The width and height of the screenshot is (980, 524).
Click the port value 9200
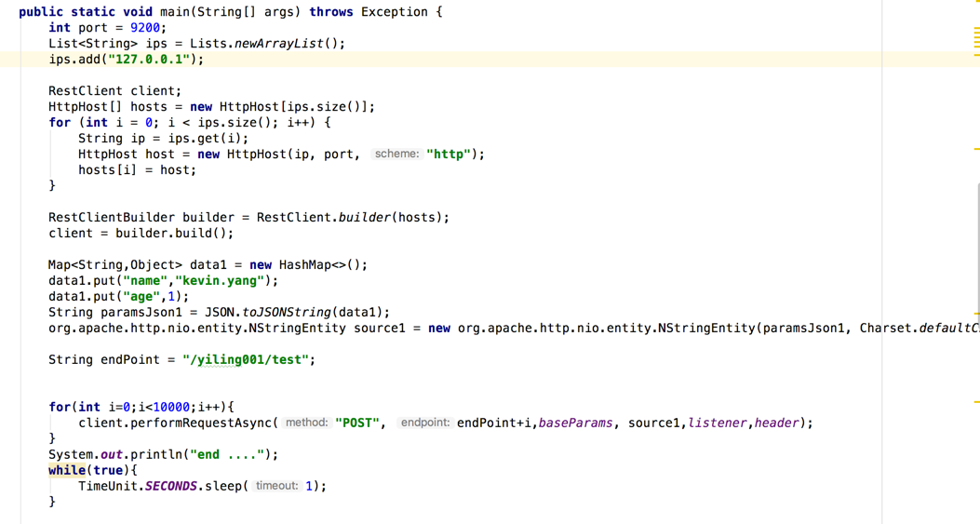[145, 28]
